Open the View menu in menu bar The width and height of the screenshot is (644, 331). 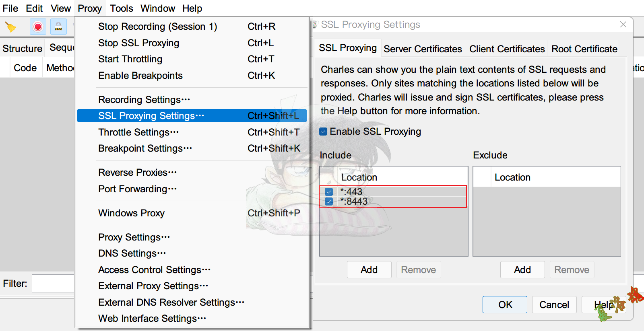coord(61,8)
